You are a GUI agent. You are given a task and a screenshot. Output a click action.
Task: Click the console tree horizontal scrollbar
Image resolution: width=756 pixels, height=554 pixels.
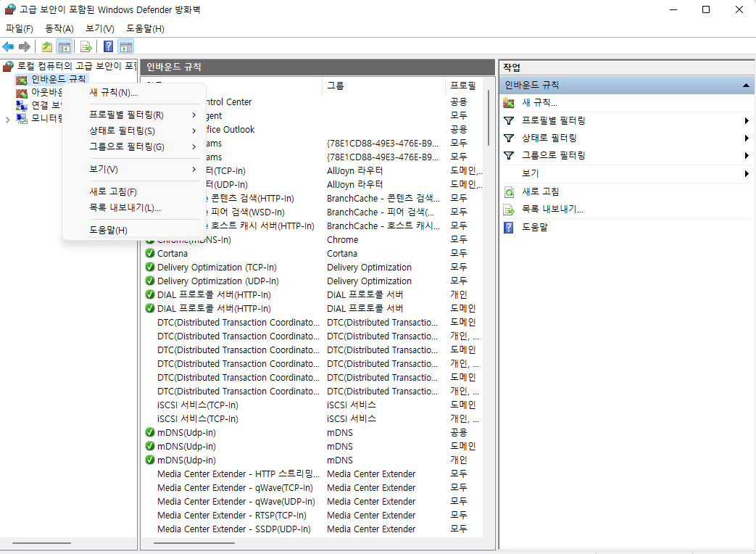point(41,543)
